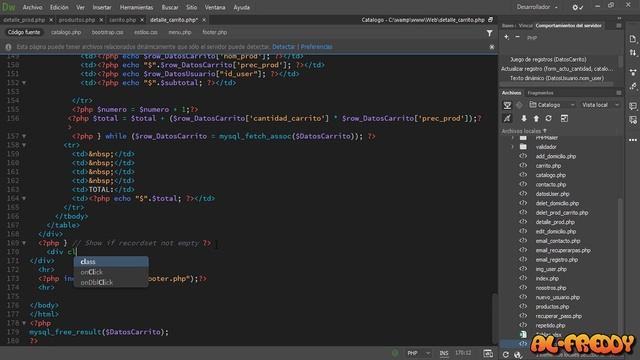Click the snippets comment icon on right toolbar
This screenshot has height=360, width=640.
coord(633,106)
